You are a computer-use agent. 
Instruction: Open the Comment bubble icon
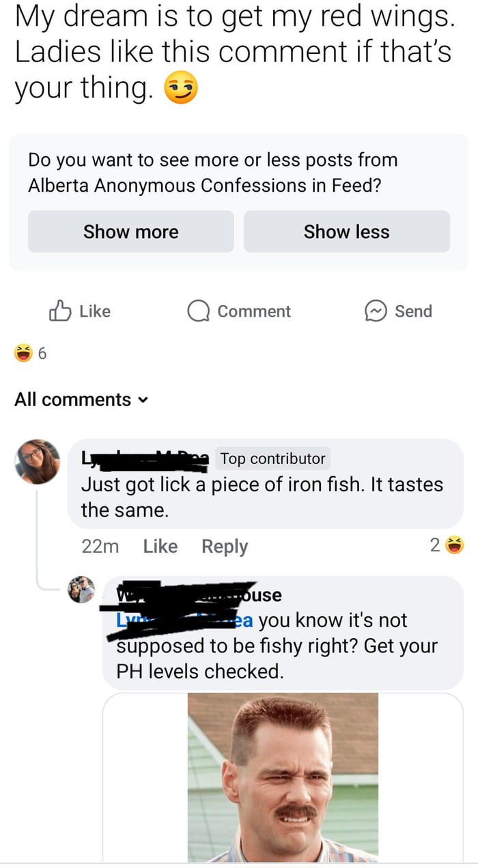pyautogui.click(x=197, y=311)
